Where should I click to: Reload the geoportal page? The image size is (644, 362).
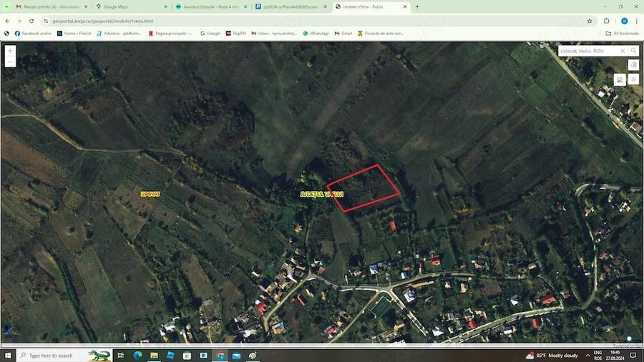(31, 21)
